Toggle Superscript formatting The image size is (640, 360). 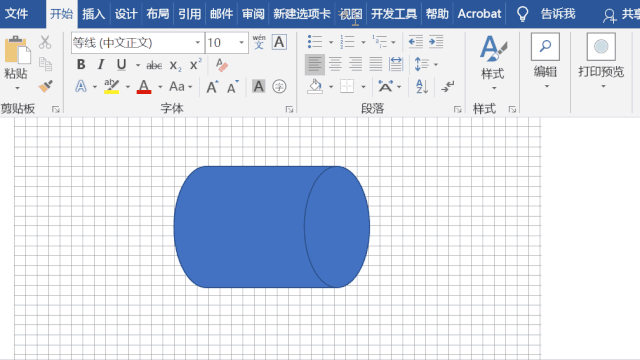(196, 64)
